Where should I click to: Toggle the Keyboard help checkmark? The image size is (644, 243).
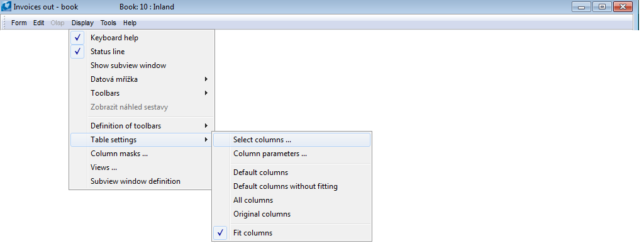pyautogui.click(x=77, y=38)
